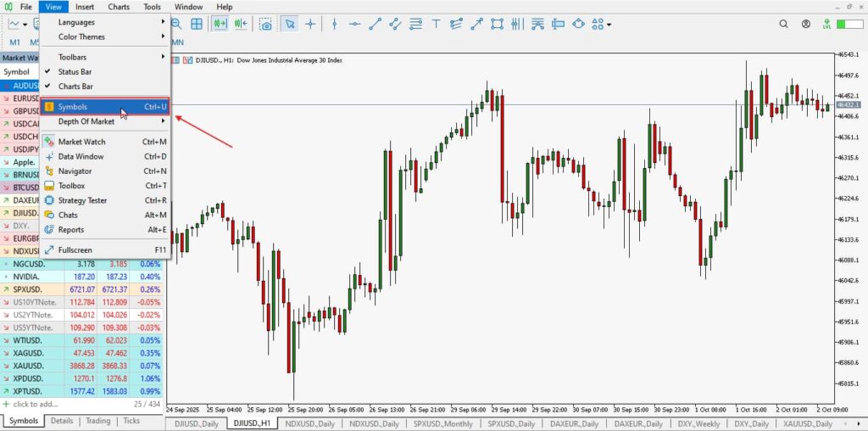The height and width of the screenshot is (431, 868).
Task: Select the arrow cursor tool
Action: [x=290, y=25]
